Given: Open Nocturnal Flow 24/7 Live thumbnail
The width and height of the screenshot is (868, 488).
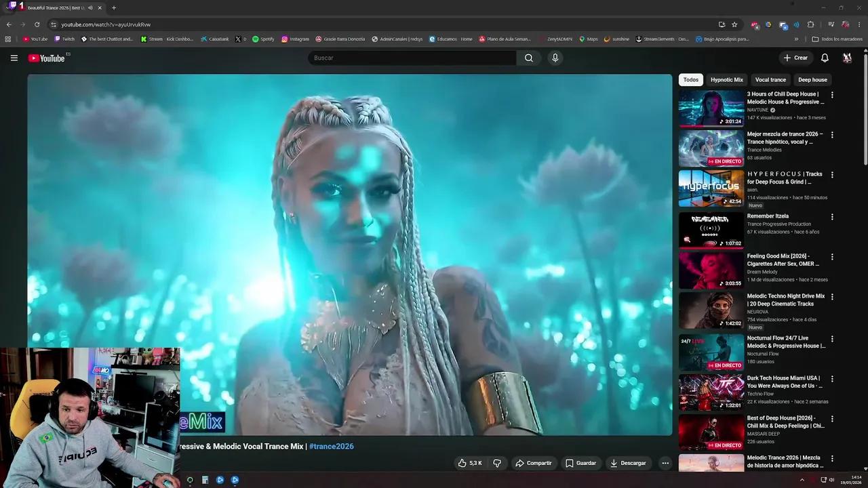Looking at the screenshot, I should (711, 352).
